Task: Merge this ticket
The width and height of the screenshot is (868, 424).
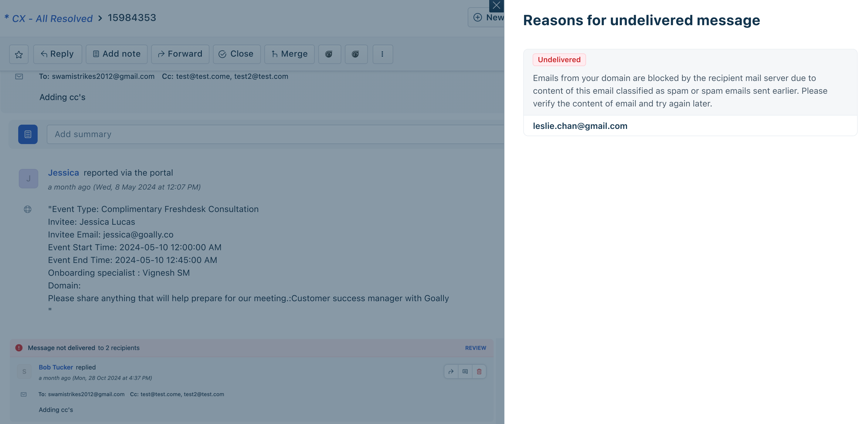Action: 289,54
